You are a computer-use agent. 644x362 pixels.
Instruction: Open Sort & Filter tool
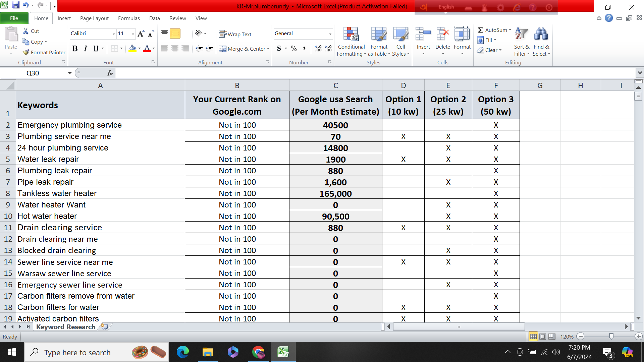[521, 40]
